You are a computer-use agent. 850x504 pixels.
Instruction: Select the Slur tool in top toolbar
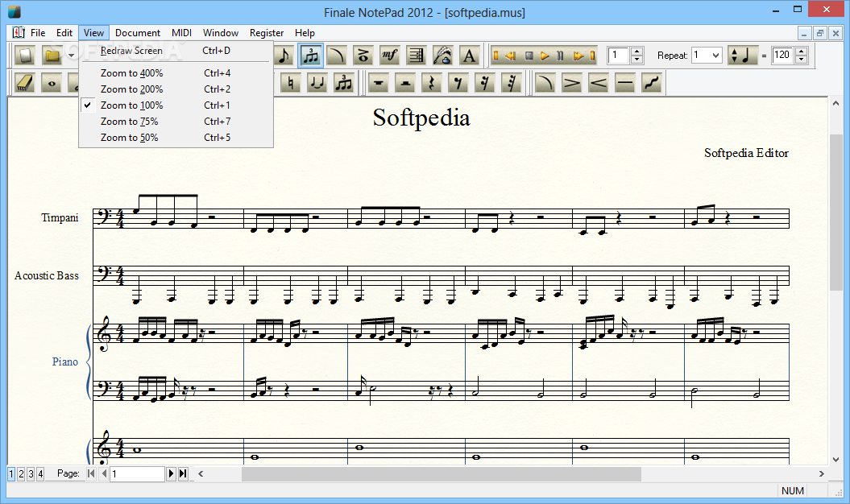click(x=337, y=56)
